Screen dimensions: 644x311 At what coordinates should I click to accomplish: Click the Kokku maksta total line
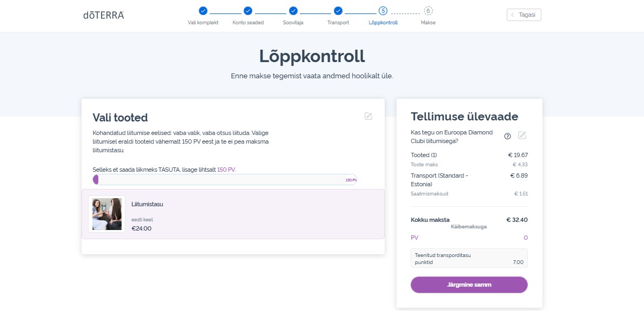(x=469, y=220)
